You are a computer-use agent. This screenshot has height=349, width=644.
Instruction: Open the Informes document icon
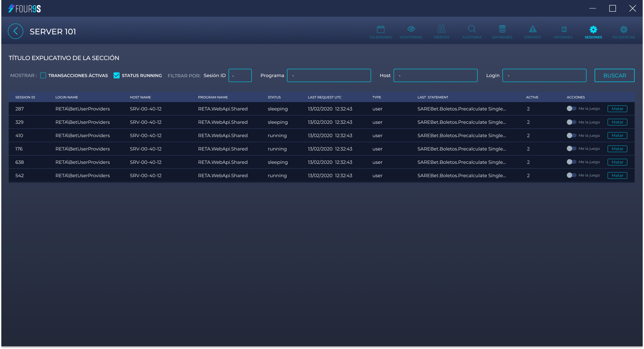click(x=563, y=29)
